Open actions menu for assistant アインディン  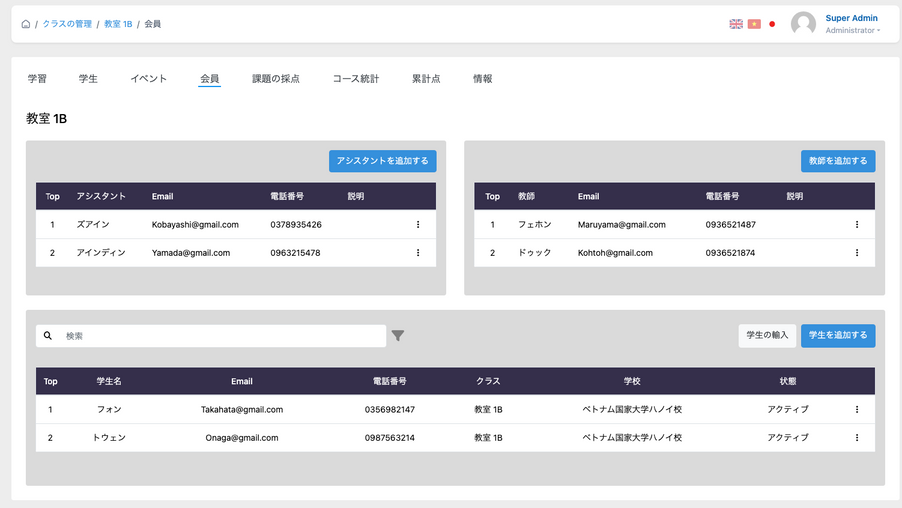click(x=418, y=253)
